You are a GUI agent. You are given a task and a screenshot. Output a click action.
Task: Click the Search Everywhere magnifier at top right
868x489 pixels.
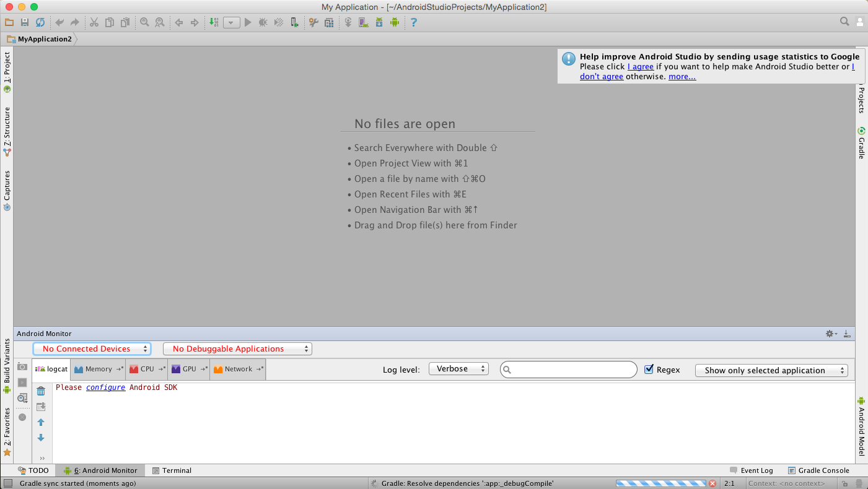[x=844, y=22]
